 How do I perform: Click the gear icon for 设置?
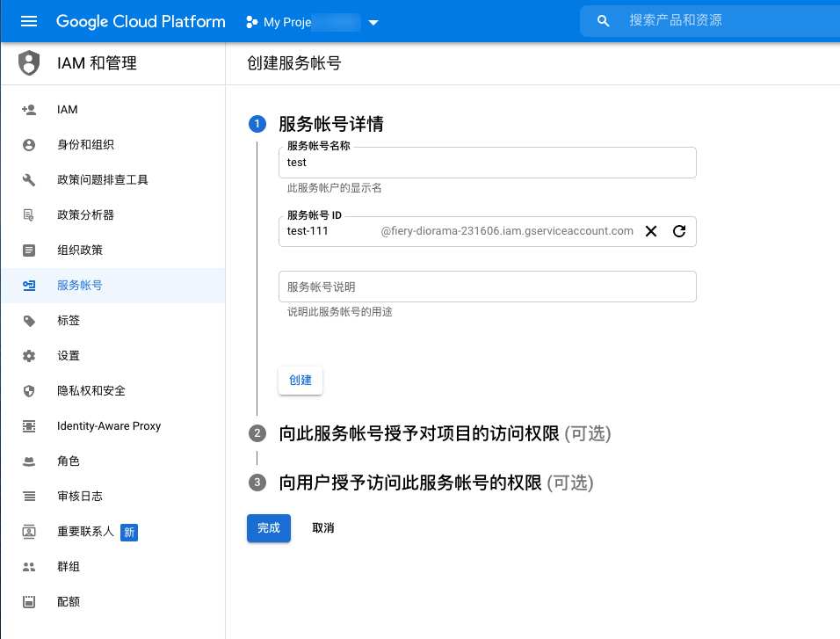29,356
